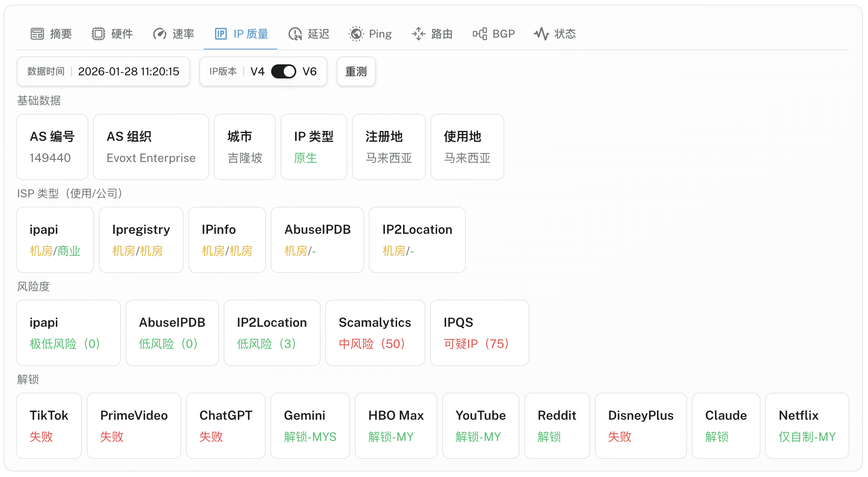Click the ChatGPT unlock status card
This screenshot has height=477, width=868.
coord(226,426)
